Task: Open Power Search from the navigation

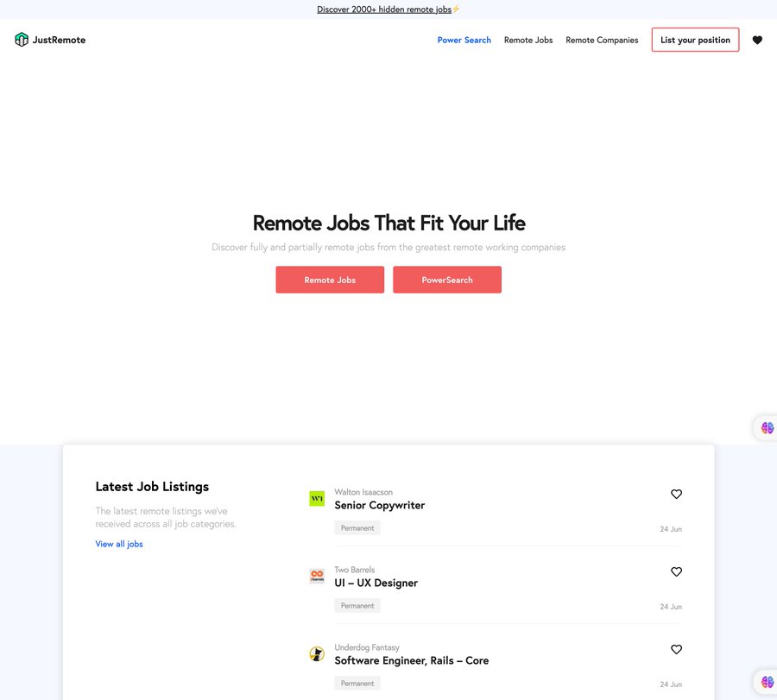Action: point(464,40)
